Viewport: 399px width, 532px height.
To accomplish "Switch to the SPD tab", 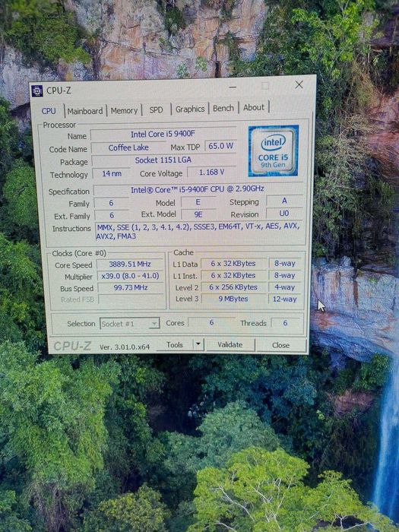I will 156,109.
